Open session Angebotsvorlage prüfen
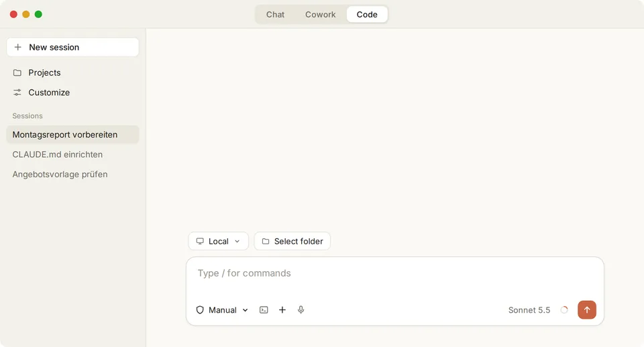 pos(72,175)
